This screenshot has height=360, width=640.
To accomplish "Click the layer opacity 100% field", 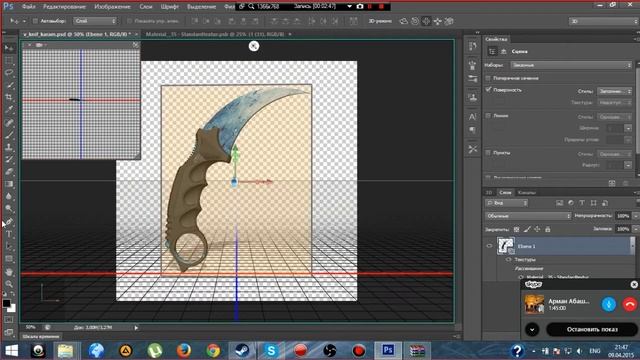I will [x=623, y=216].
